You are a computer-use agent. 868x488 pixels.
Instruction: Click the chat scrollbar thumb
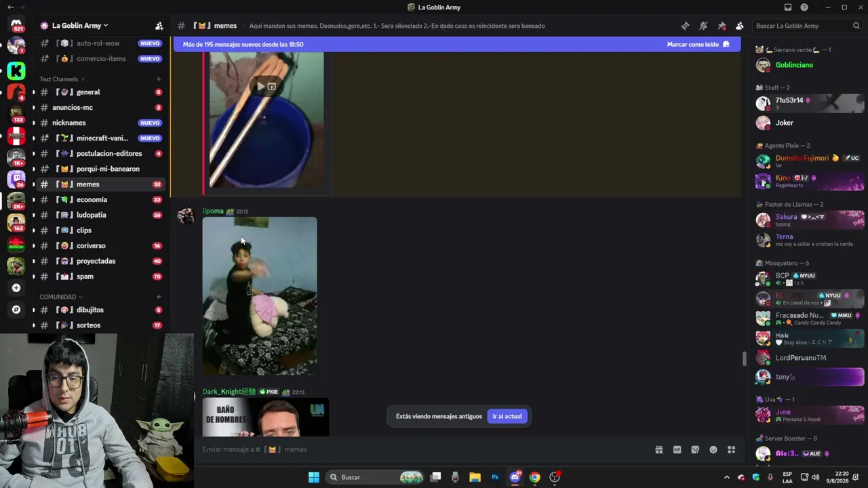point(744,359)
